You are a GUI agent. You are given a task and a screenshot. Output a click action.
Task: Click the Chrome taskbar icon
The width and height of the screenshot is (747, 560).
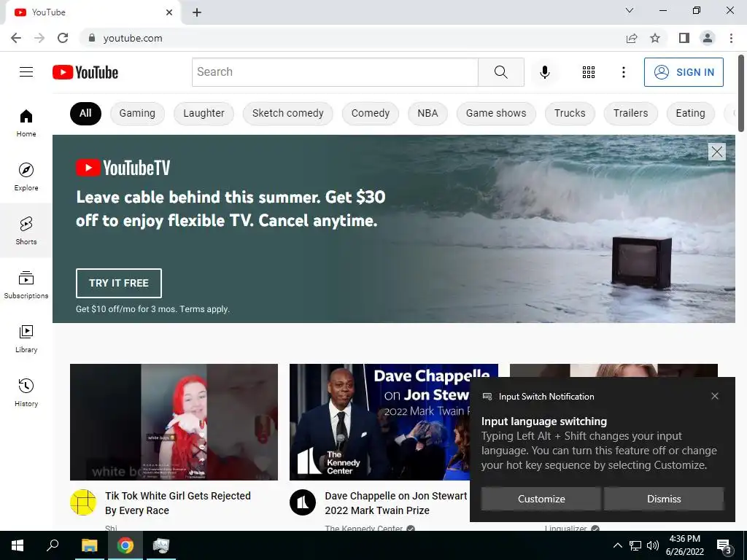(125, 545)
